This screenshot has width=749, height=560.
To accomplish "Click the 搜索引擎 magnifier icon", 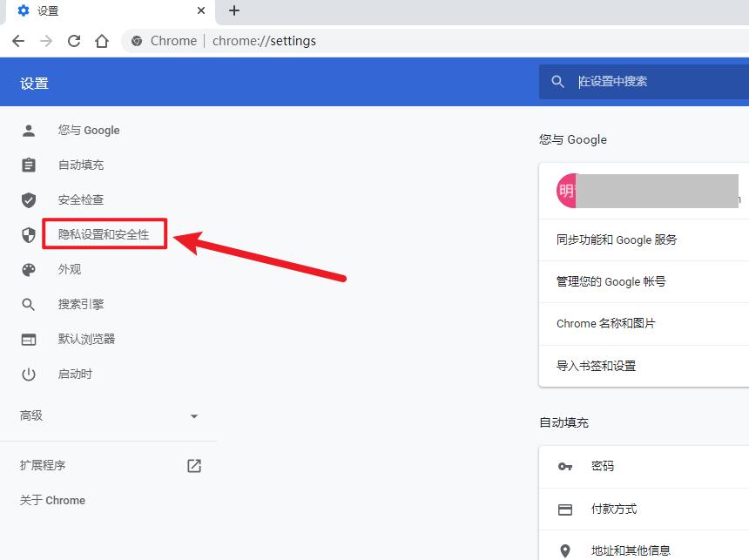I will pyautogui.click(x=29, y=304).
